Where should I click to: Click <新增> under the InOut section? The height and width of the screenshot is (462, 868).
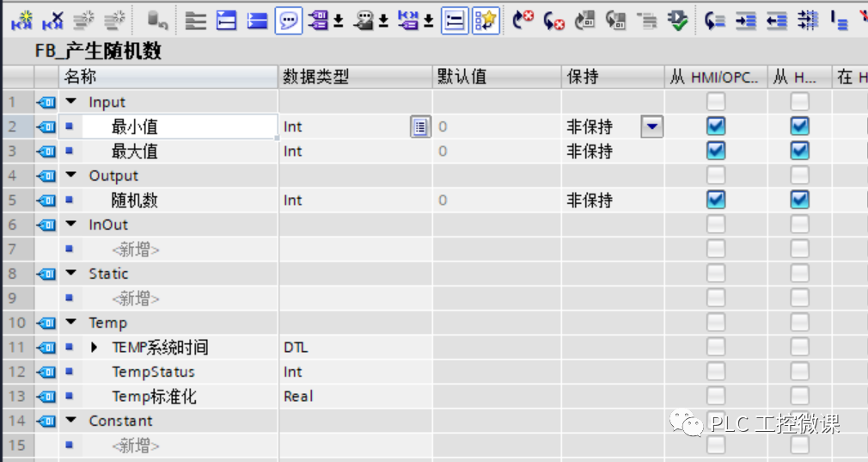[x=136, y=249]
